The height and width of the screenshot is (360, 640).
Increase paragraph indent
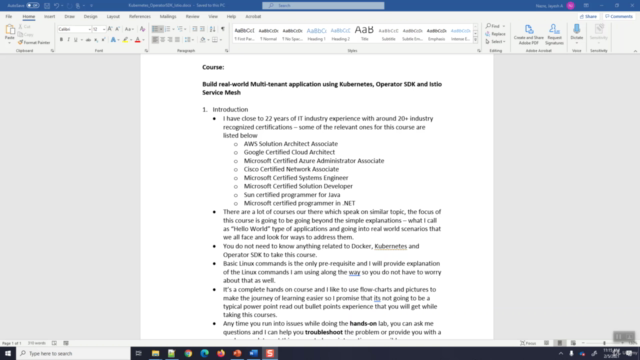pos(202,29)
